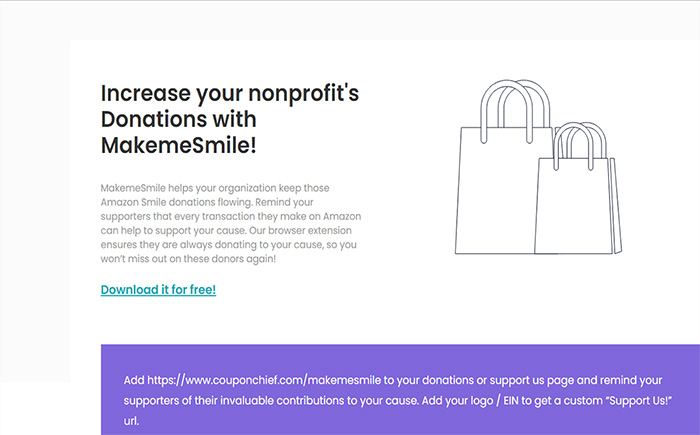Viewport: 700px width, 435px height.
Task: Click the "Our browser extension" sentence
Action: [x=300, y=230]
